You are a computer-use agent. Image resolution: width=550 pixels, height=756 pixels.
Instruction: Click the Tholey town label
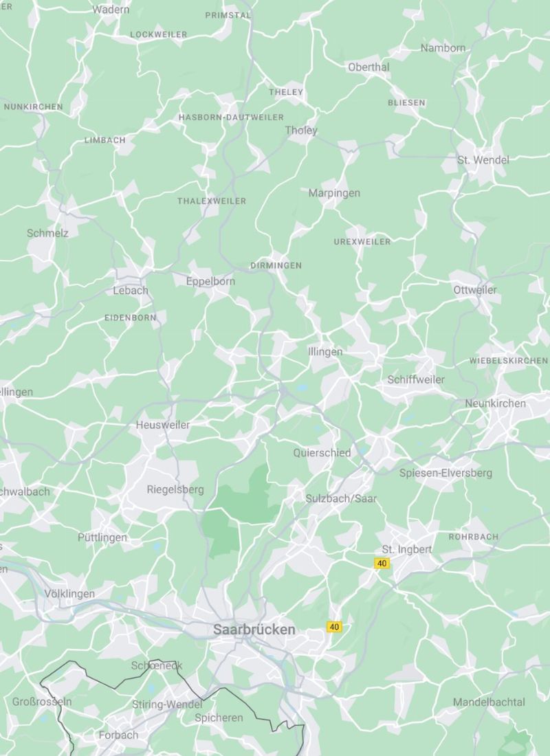point(301,131)
